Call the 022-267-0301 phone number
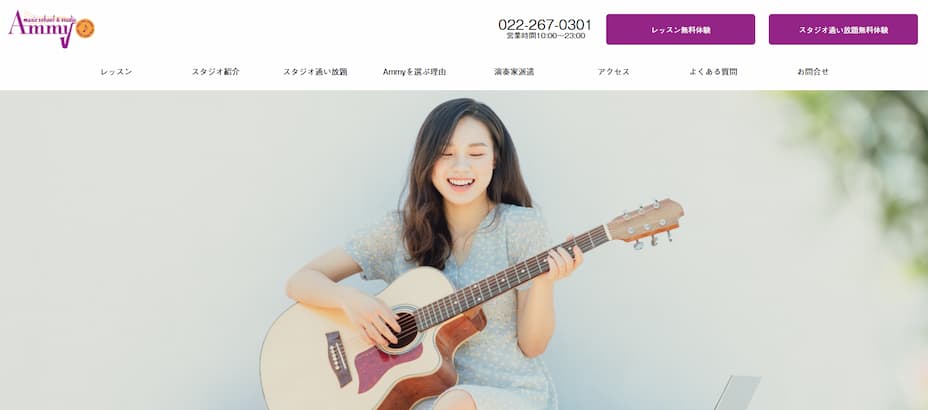 coord(544,24)
